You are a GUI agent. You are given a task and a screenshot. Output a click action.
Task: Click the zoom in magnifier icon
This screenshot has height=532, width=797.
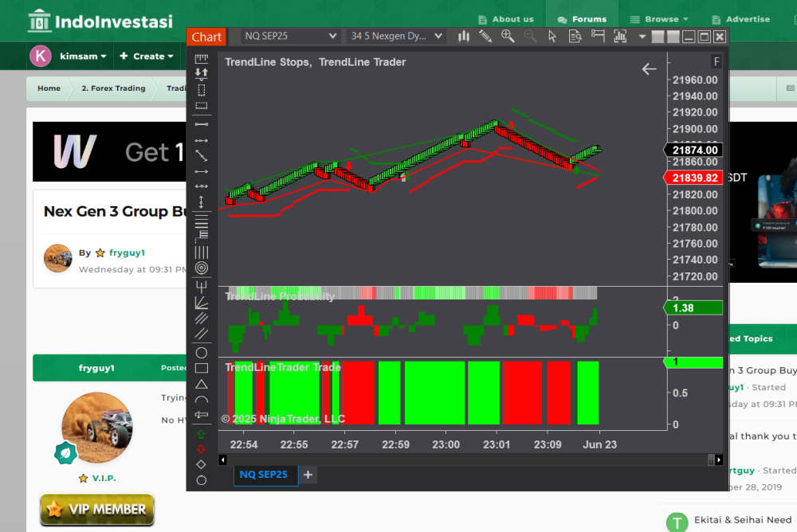tap(508, 37)
